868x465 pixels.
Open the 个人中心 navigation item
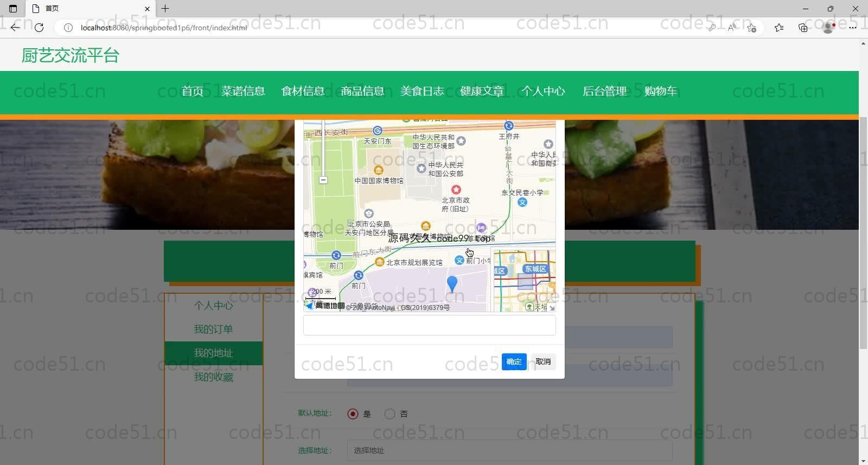[543, 91]
